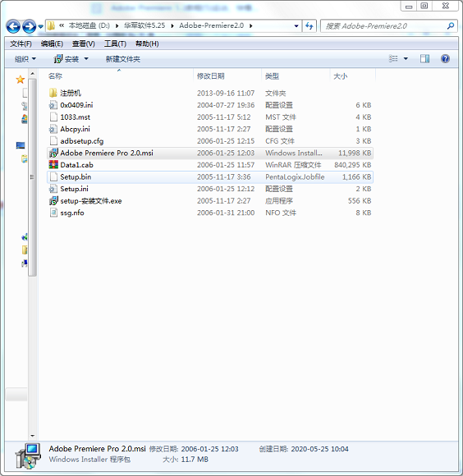Select the 本地磁盘 (D:) breadcrumb
This screenshot has width=463, height=476.
[89, 25]
